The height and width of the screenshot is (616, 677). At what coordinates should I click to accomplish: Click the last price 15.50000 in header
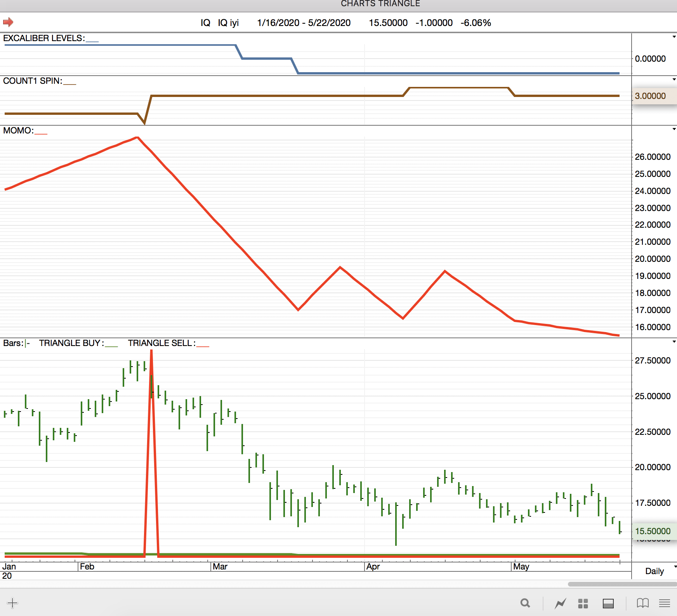(x=388, y=23)
